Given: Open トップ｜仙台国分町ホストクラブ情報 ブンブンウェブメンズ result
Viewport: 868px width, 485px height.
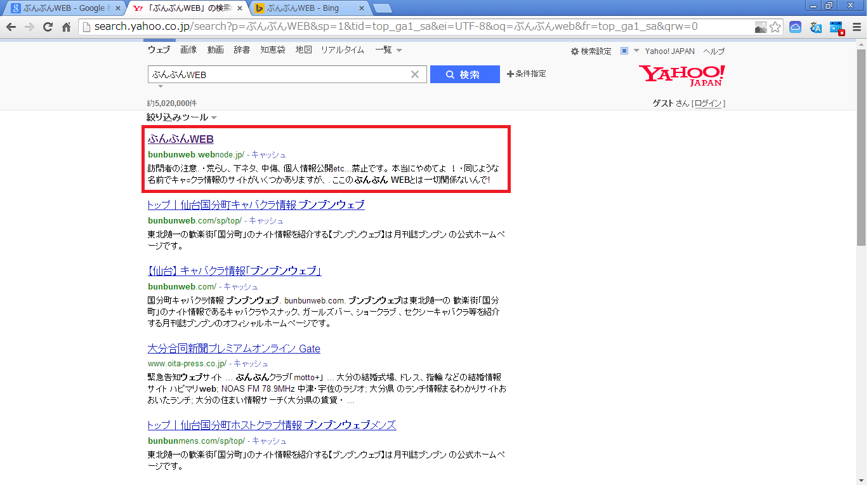Looking at the screenshot, I should (272, 425).
